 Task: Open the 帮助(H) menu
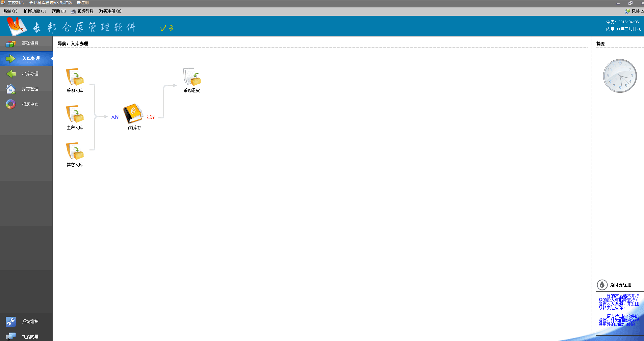tap(59, 11)
